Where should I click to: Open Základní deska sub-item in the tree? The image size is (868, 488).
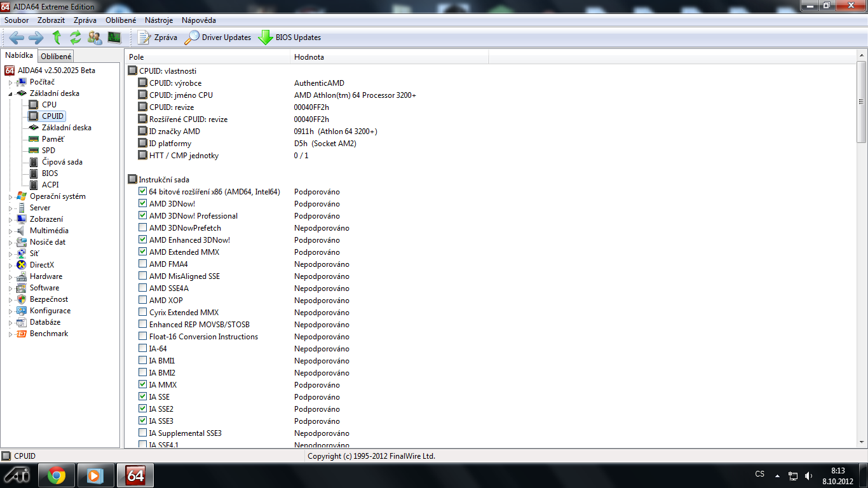click(67, 128)
